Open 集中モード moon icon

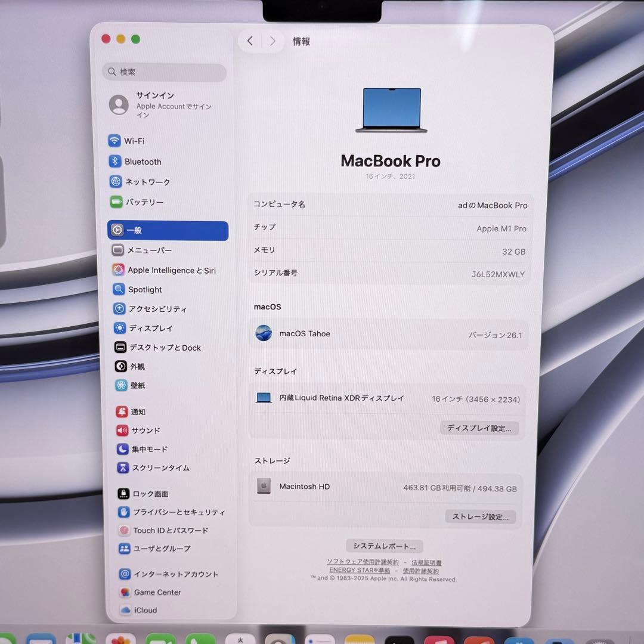point(123,449)
